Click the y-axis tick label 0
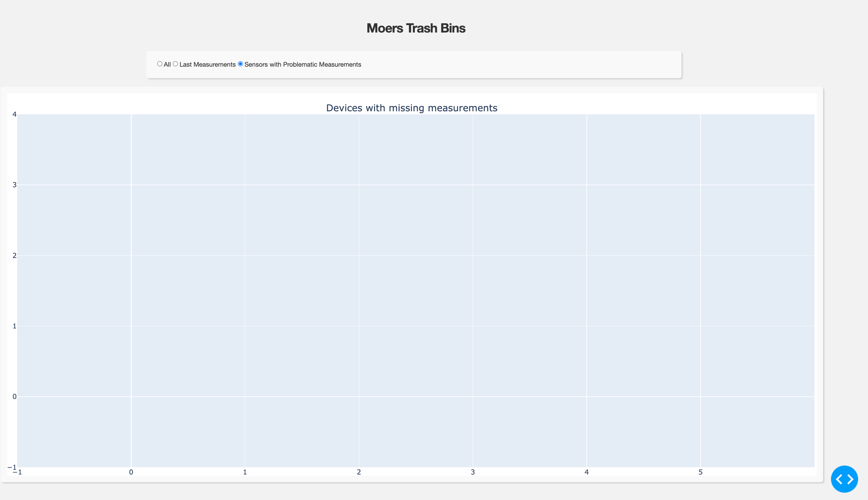Image resolution: width=868 pixels, height=500 pixels. 14,397
